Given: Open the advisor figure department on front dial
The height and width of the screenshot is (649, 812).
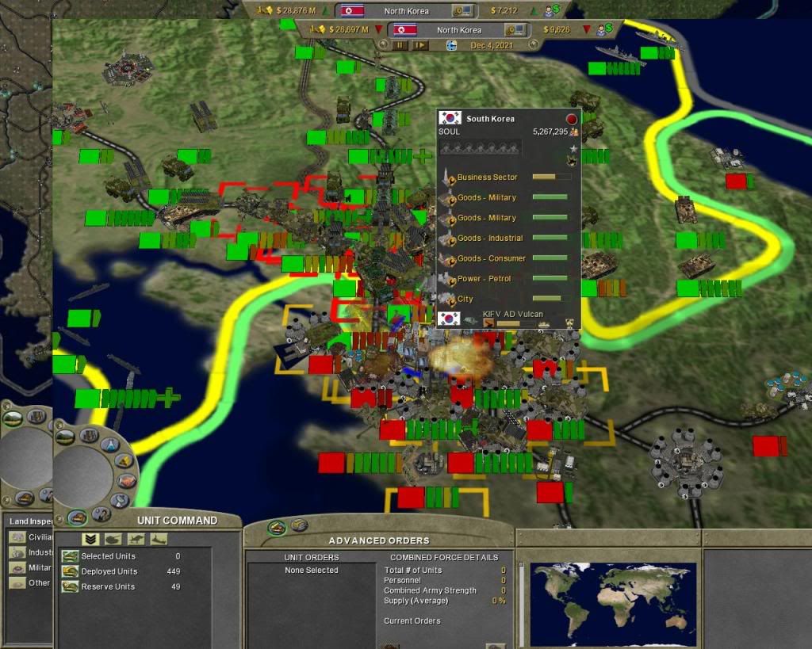Looking at the screenshot, I should coord(101,514).
